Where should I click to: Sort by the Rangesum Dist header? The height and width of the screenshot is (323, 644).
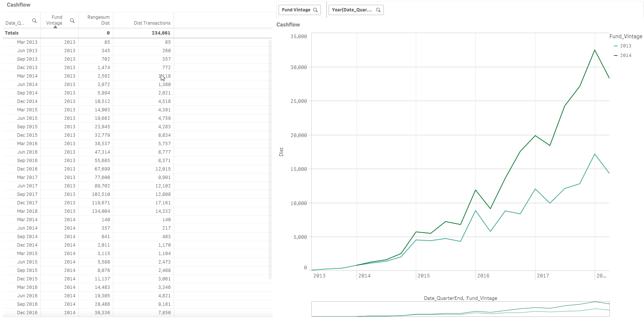click(x=99, y=20)
